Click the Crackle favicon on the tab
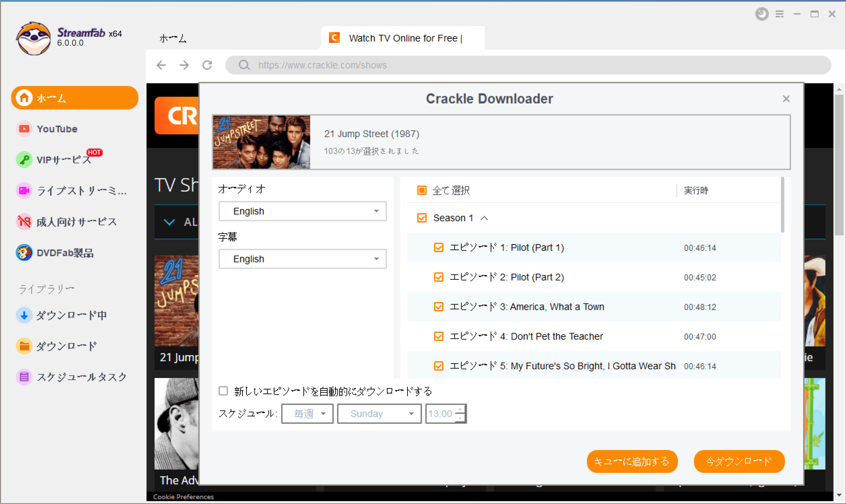This screenshot has height=504, width=846. point(334,37)
